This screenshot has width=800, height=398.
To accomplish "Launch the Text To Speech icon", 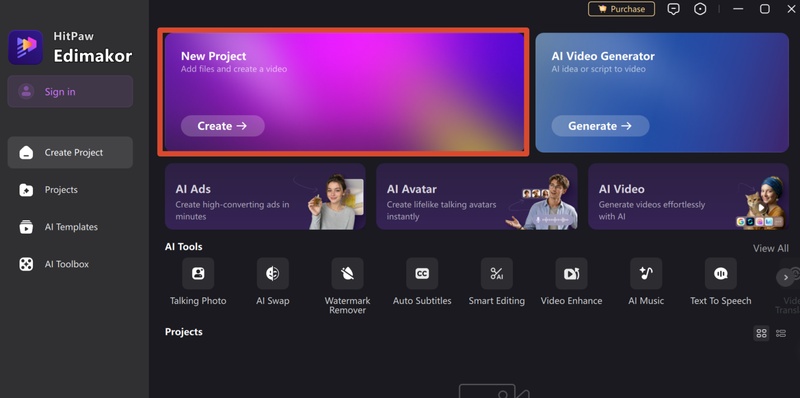I will (x=721, y=273).
